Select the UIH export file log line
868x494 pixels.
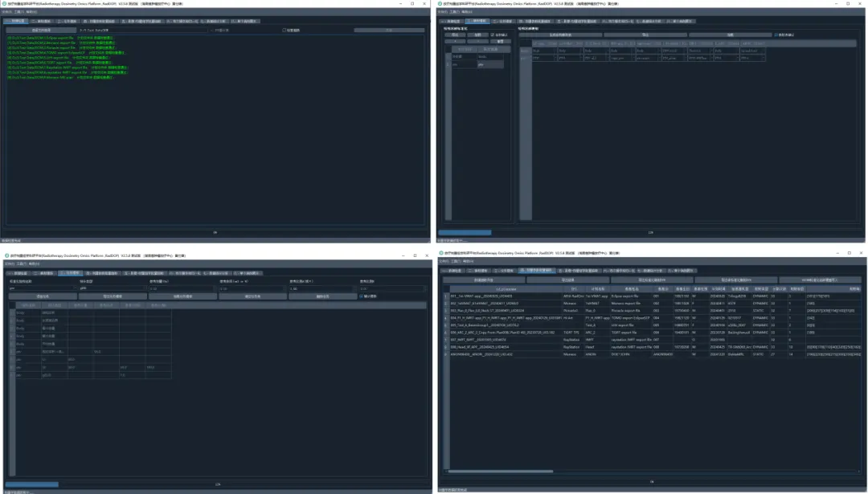59,58
